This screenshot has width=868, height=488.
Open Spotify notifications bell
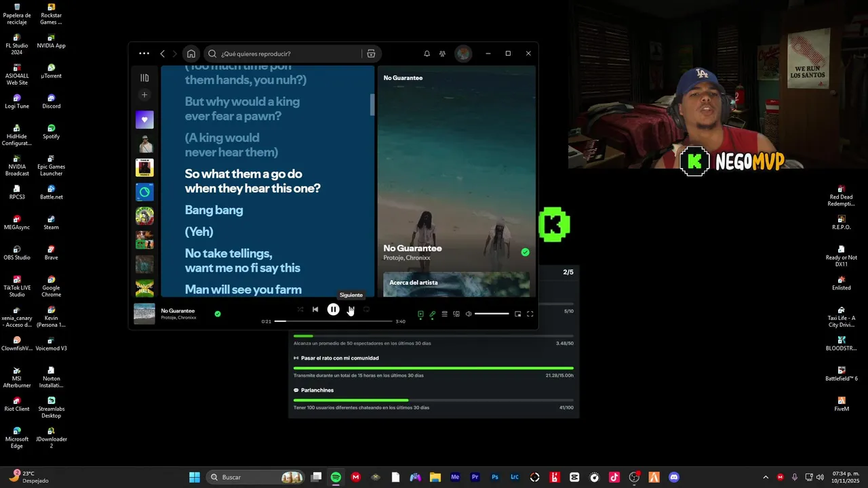click(x=427, y=54)
